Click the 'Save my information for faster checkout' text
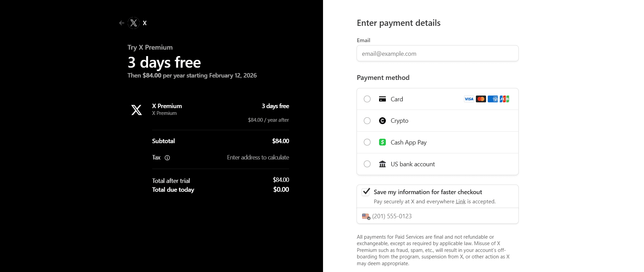 click(428, 192)
